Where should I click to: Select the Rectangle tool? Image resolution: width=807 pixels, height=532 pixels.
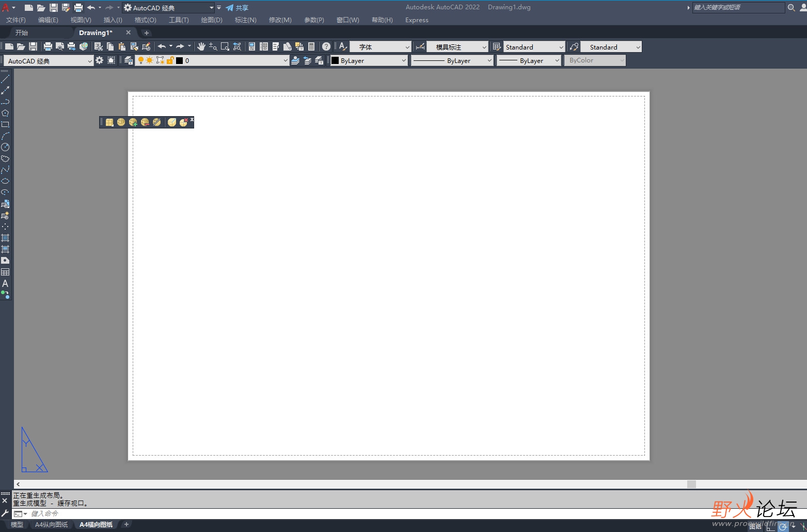[x=5, y=124]
